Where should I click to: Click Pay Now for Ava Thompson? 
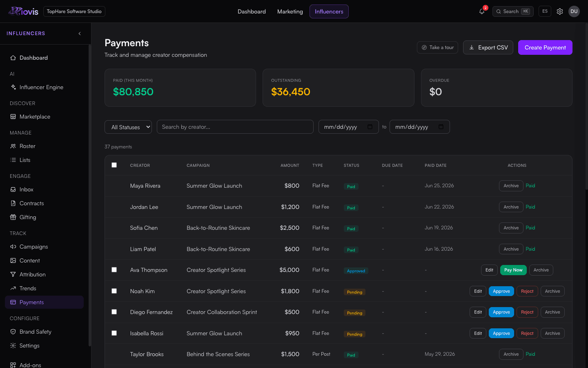pyautogui.click(x=513, y=270)
